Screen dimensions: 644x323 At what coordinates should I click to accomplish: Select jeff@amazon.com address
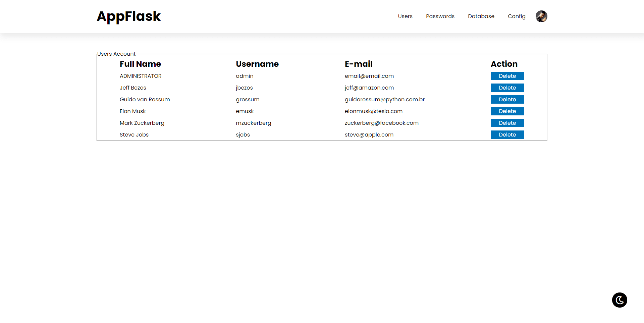click(369, 88)
